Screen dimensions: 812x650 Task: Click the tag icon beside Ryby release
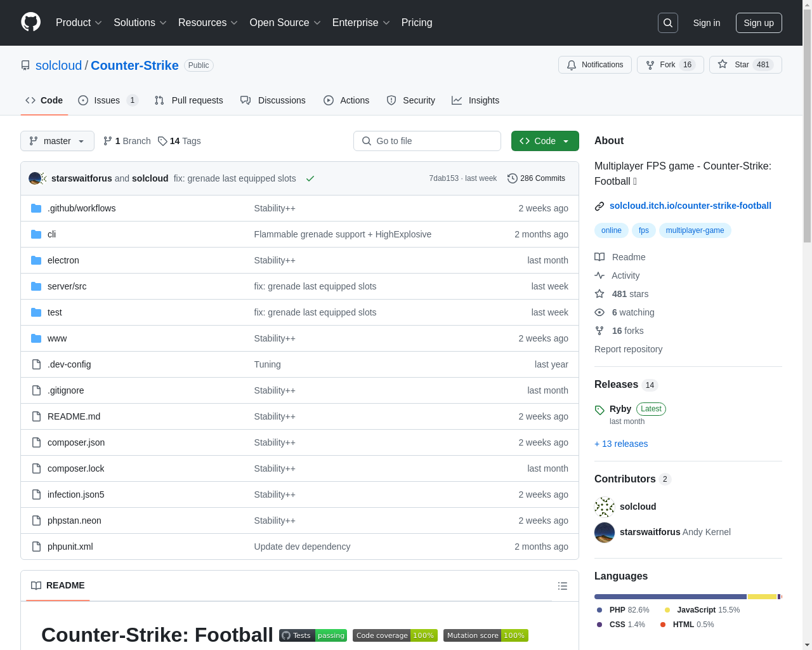599,410
